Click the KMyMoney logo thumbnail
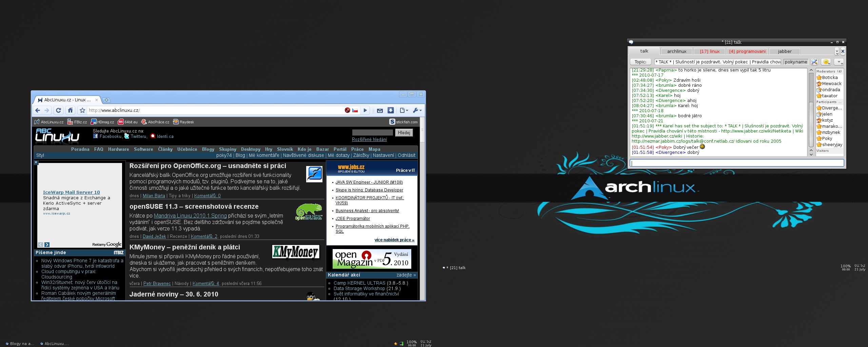Image resolution: width=868 pixels, height=347 pixels. pyautogui.click(x=296, y=252)
